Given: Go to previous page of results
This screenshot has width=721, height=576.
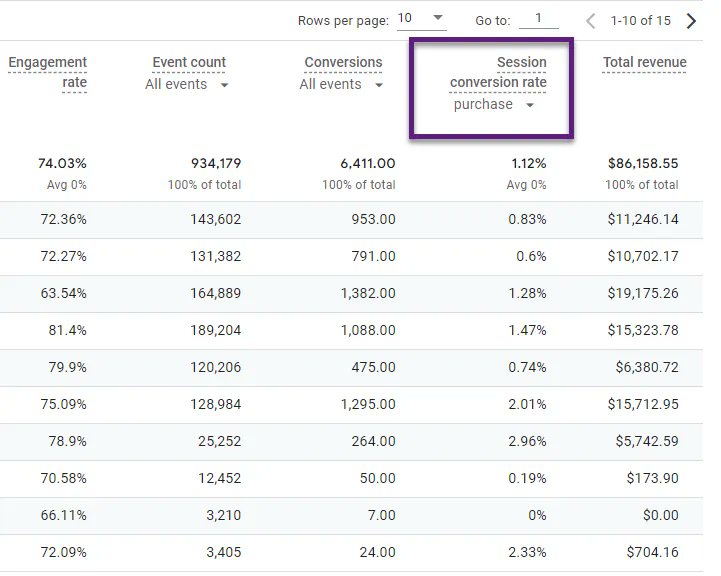Looking at the screenshot, I should tap(590, 21).
